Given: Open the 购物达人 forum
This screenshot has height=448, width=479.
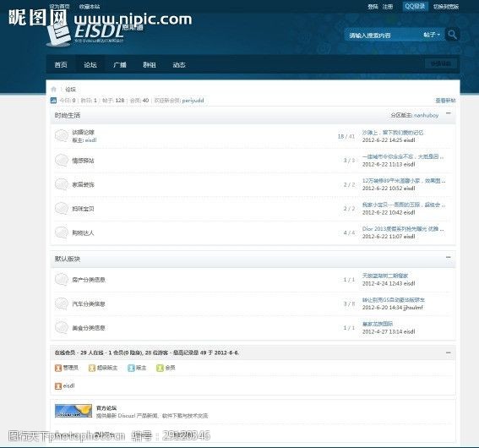Looking at the screenshot, I should pos(83,232).
